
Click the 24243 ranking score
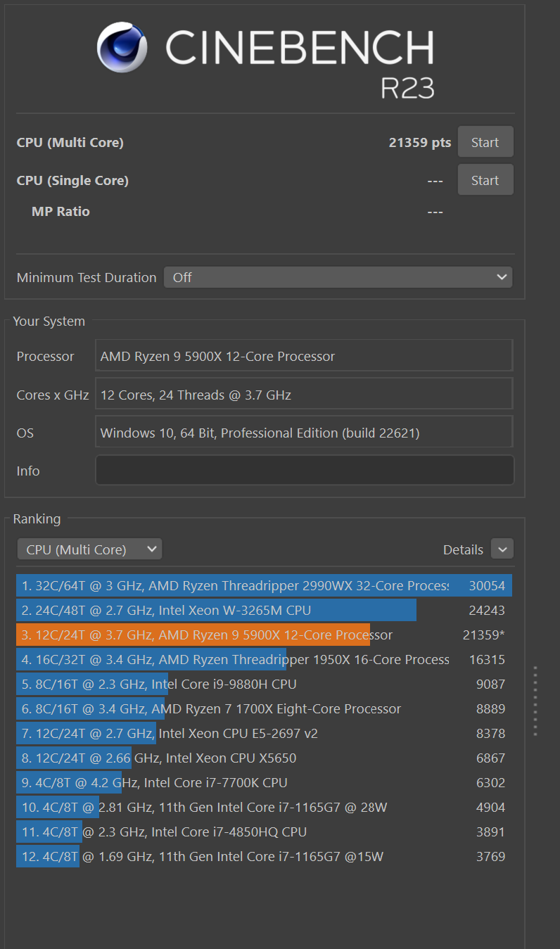pyautogui.click(x=487, y=611)
